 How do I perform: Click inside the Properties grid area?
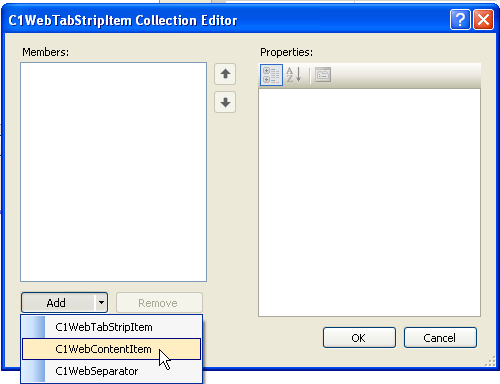click(x=369, y=202)
